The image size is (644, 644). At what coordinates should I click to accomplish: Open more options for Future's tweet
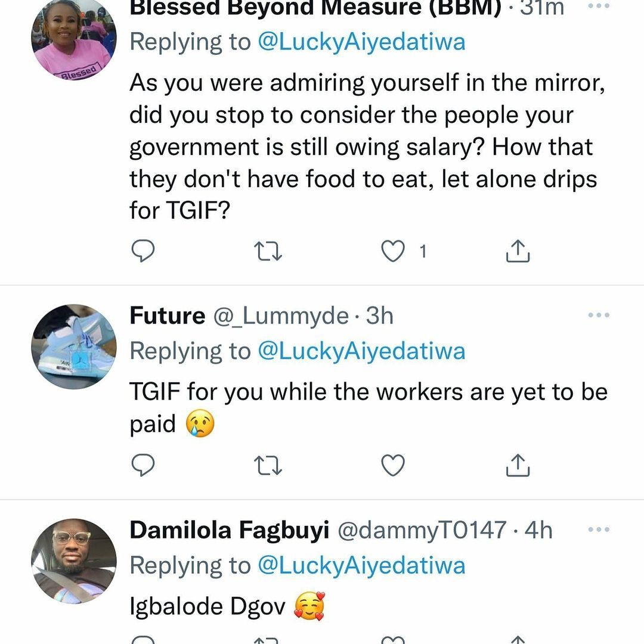pos(598,315)
